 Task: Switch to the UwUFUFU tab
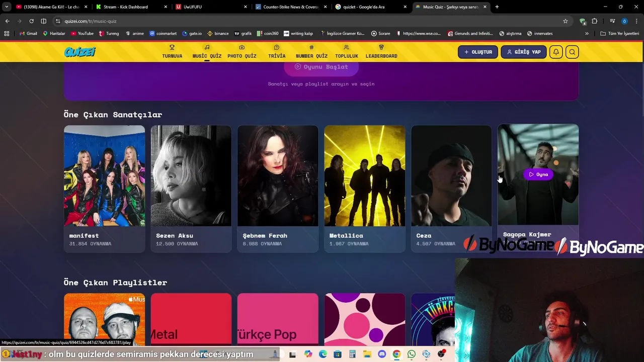211,7
